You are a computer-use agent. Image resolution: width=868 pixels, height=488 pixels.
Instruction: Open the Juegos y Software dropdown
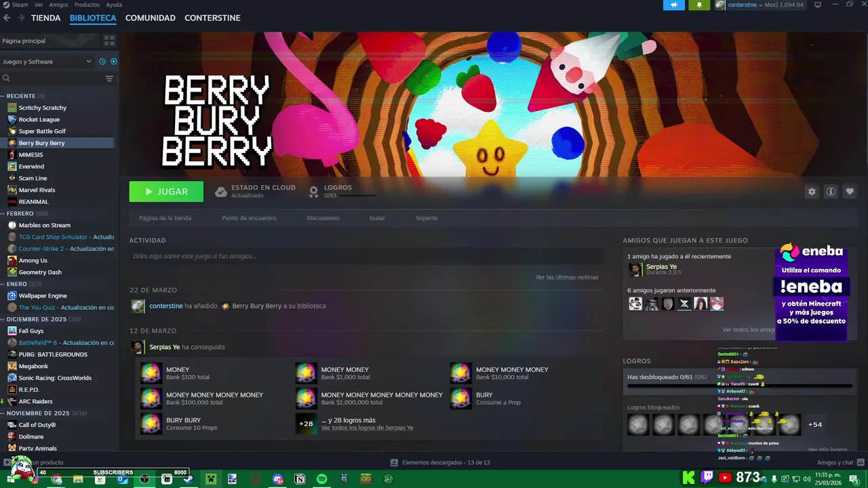coord(47,62)
